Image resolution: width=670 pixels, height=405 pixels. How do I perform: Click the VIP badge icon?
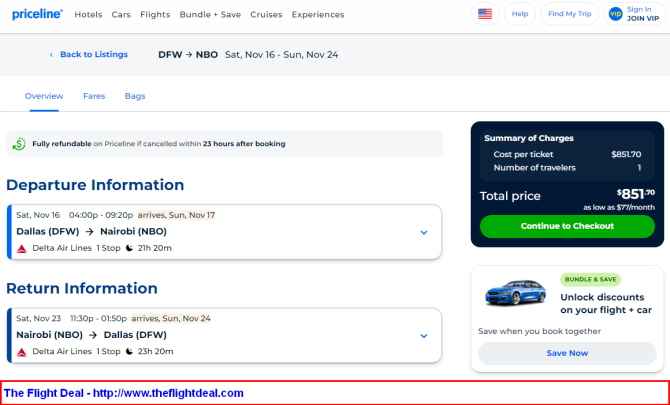(615, 14)
